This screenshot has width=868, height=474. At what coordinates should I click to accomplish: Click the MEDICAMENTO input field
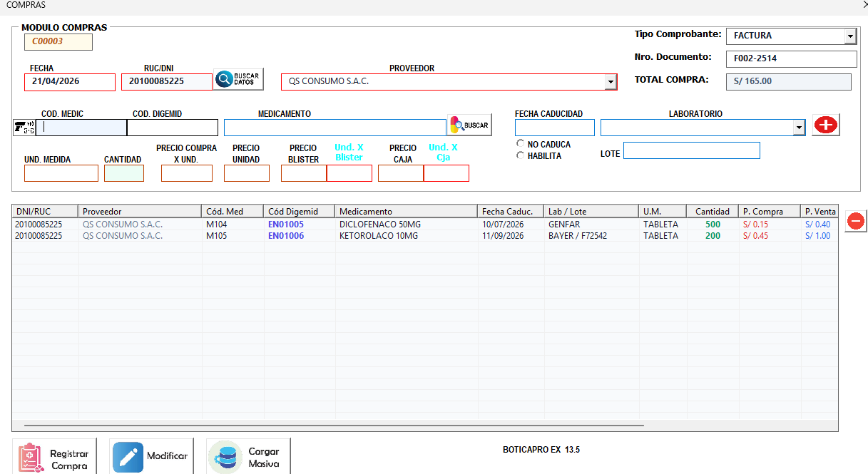pos(335,128)
